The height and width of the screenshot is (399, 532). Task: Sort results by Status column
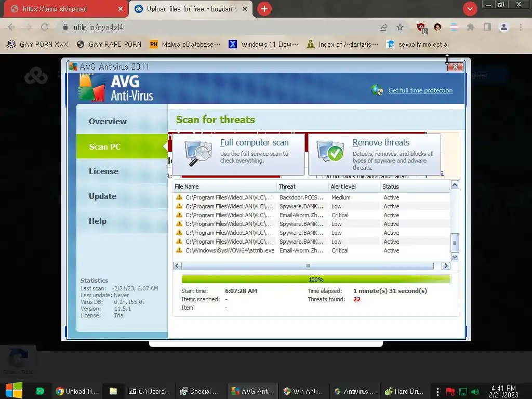pos(415,187)
